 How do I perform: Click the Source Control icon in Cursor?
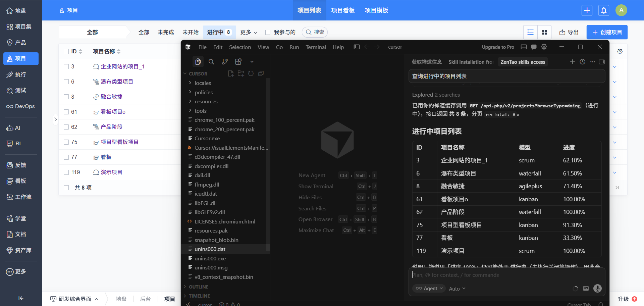point(225,62)
